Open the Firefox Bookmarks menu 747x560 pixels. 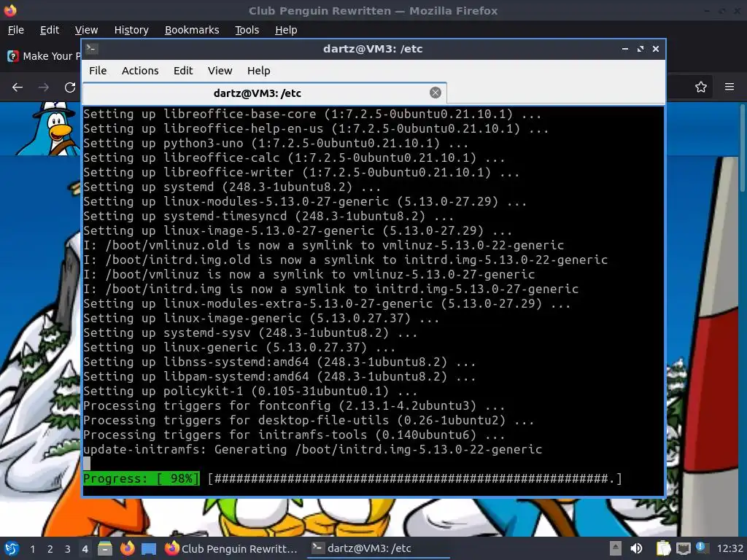tap(192, 30)
